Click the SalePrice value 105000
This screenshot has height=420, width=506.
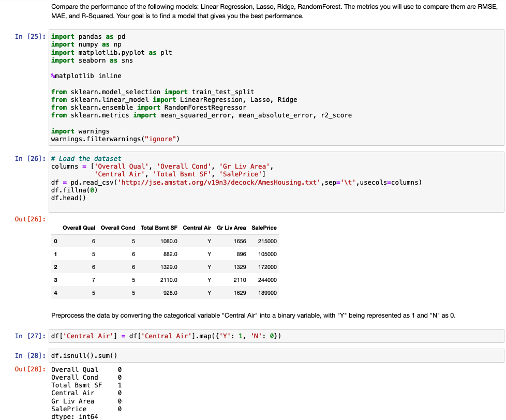[267, 254]
